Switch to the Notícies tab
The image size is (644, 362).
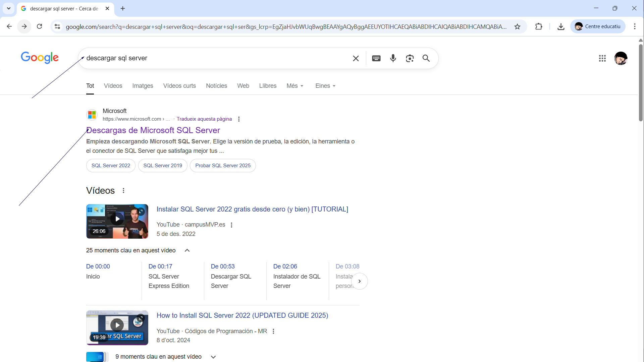(x=216, y=86)
